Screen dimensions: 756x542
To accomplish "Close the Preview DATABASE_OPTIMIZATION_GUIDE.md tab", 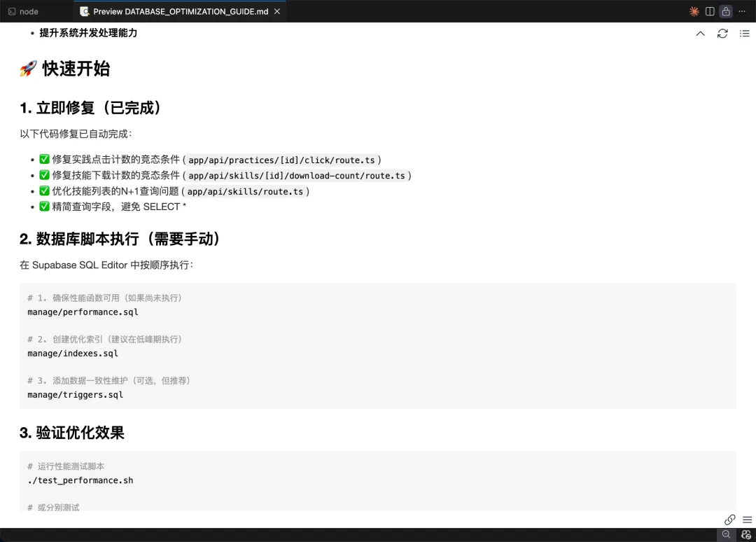I will click(277, 11).
